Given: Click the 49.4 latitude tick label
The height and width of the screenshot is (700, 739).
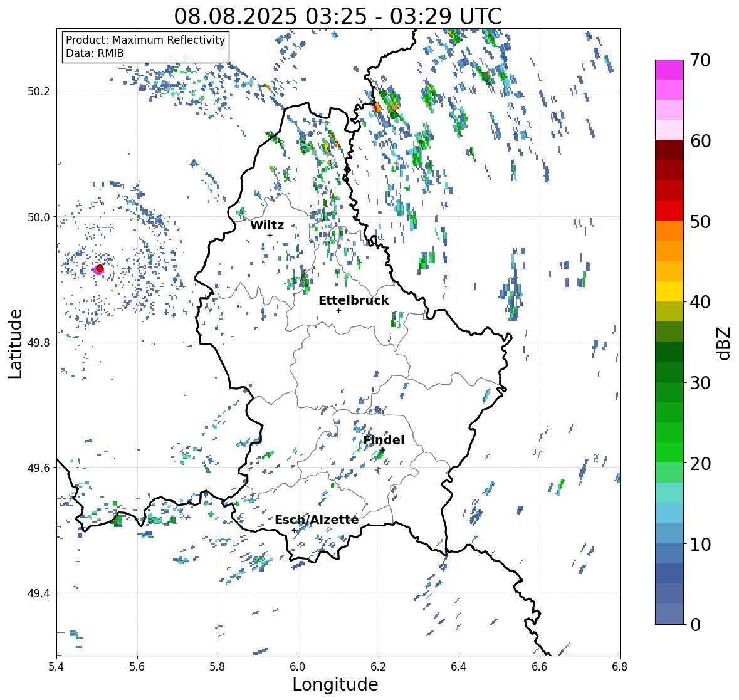Looking at the screenshot, I should 39,593.
